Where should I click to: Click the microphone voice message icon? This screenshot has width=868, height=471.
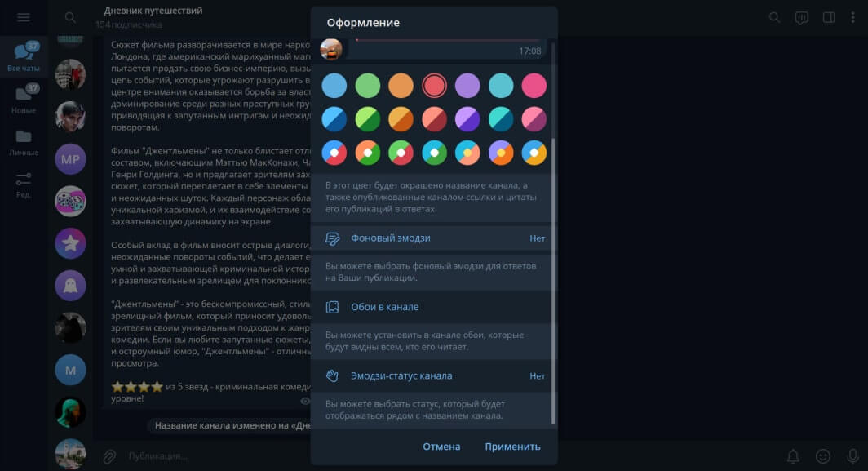853,456
